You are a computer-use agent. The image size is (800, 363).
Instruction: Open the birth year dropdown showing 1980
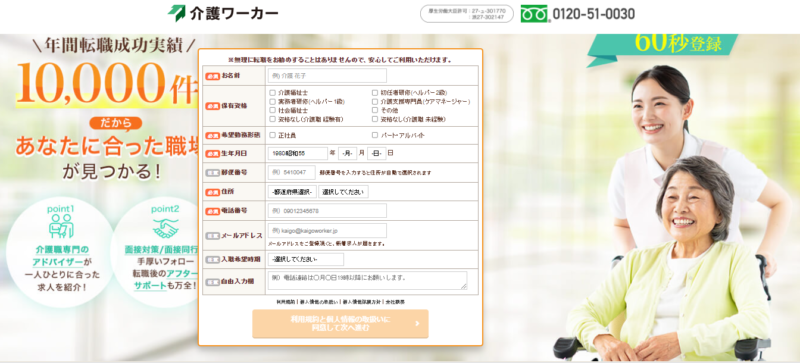pos(297,153)
